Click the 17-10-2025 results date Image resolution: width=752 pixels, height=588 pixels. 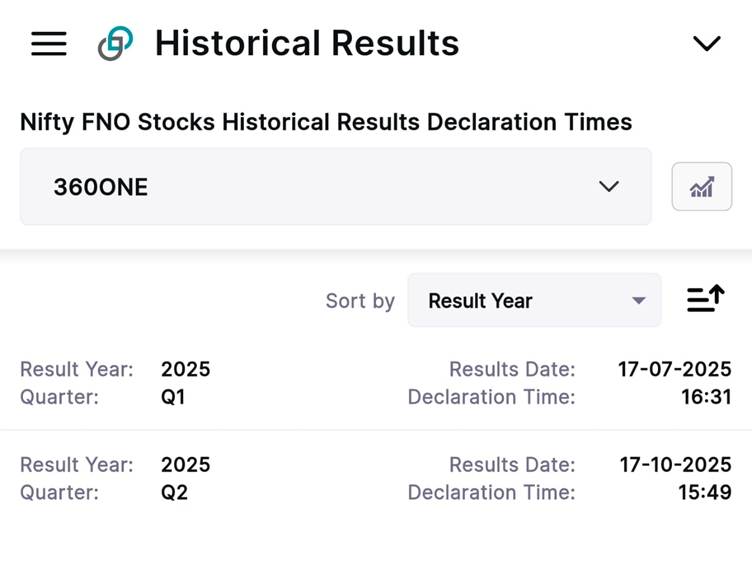(x=675, y=465)
